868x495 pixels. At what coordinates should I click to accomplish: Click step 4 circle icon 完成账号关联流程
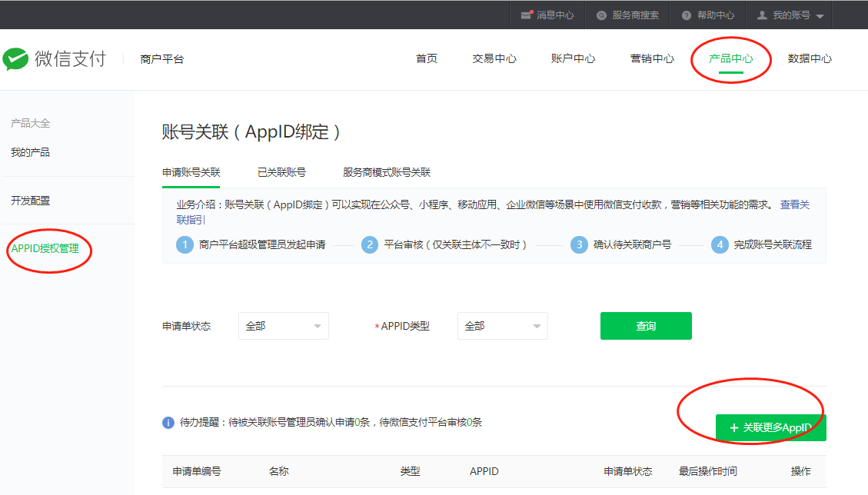720,244
